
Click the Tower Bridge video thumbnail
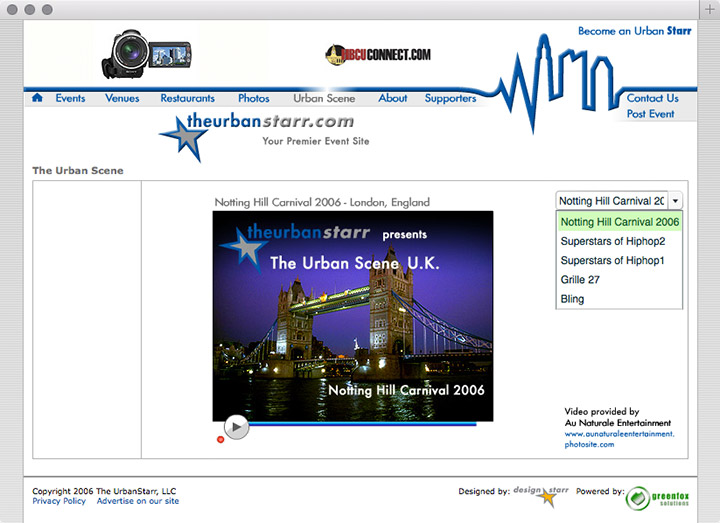(353, 316)
